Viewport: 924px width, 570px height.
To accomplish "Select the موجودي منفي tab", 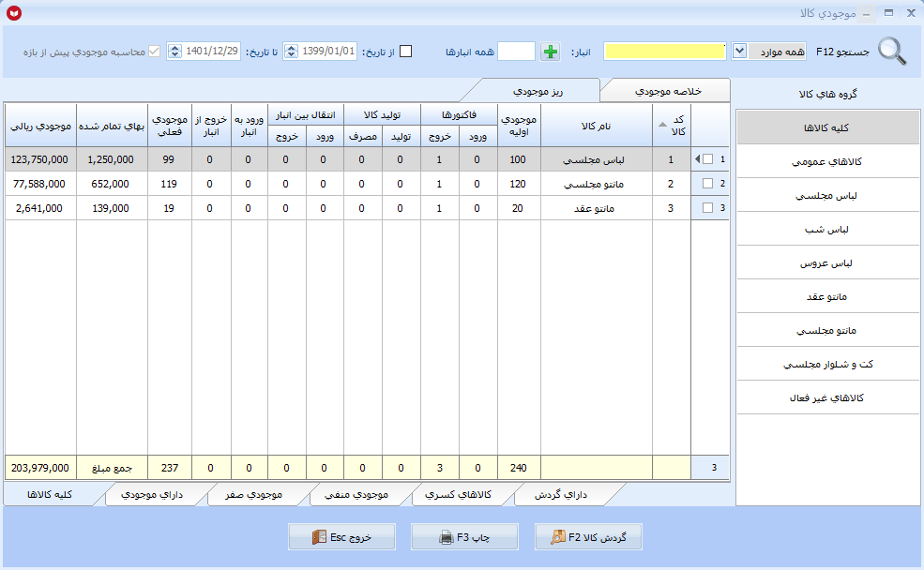I will click(356, 495).
